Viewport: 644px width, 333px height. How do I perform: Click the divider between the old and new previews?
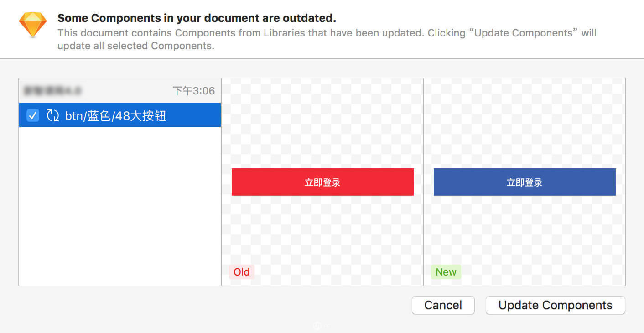coord(423,182)
